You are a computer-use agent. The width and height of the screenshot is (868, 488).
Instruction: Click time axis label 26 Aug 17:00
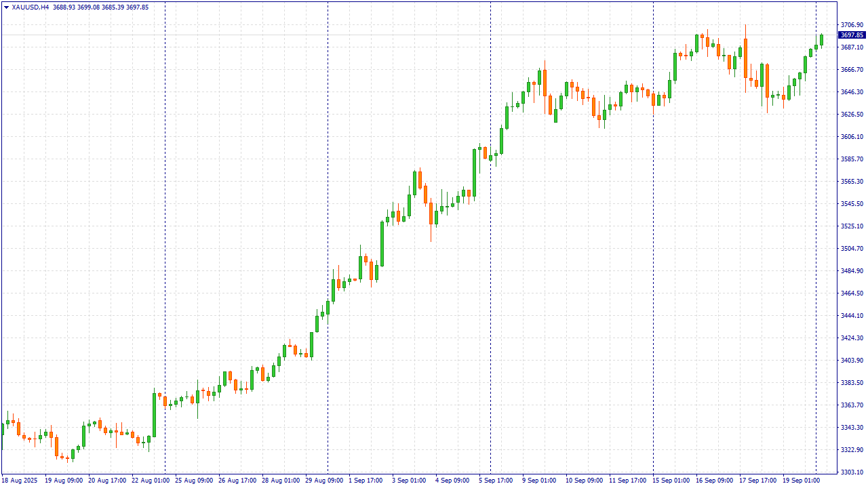pos(237,481)
